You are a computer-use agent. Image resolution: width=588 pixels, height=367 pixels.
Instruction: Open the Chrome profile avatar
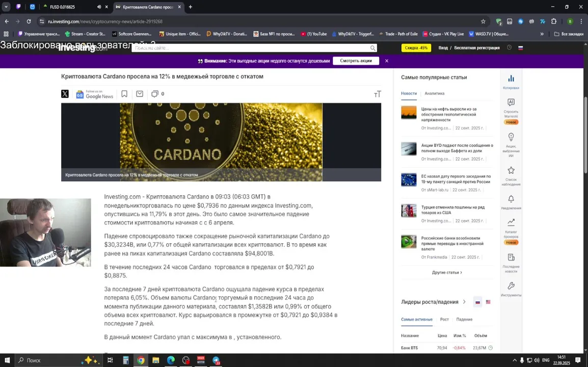pos(570,21)
